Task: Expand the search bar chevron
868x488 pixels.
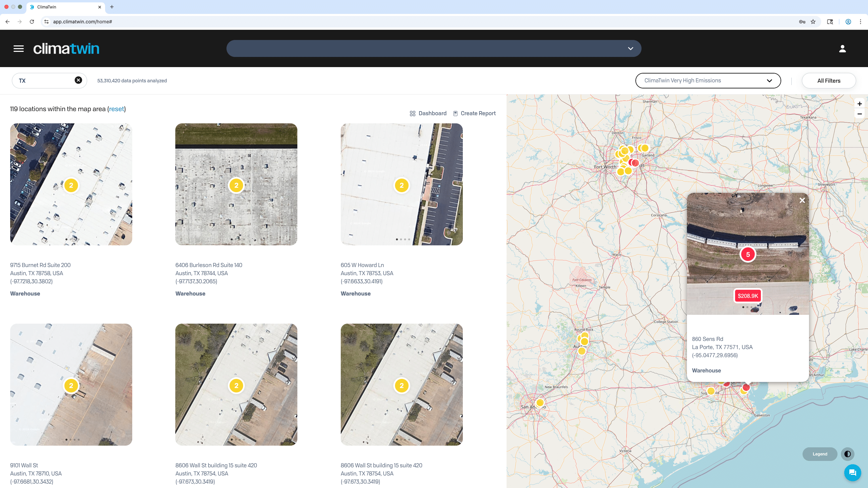Action: point(630,48)
